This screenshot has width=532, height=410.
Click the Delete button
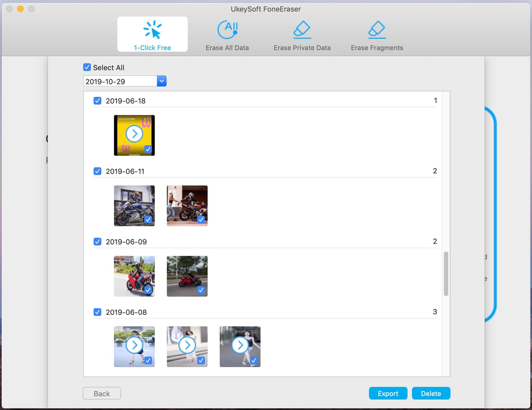(431, 393)
